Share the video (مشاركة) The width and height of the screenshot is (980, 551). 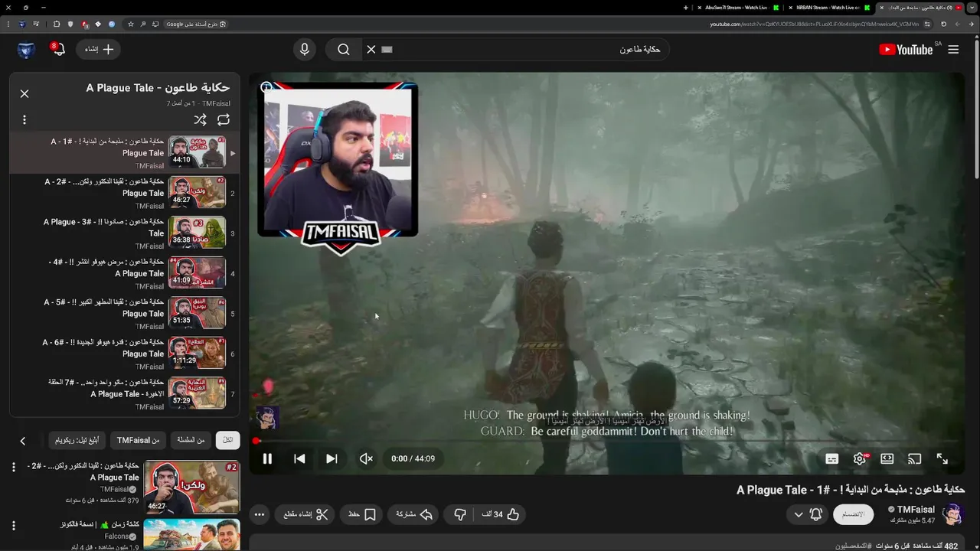(x=413, y=514)
